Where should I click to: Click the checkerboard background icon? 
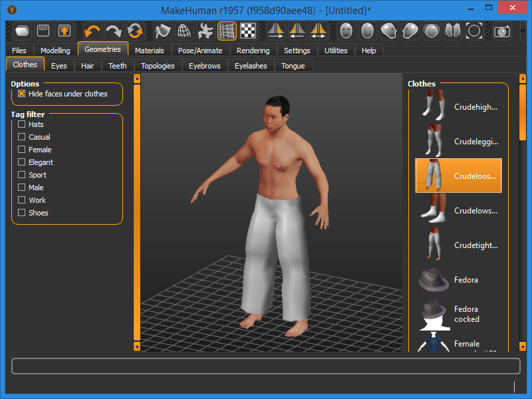248,31
